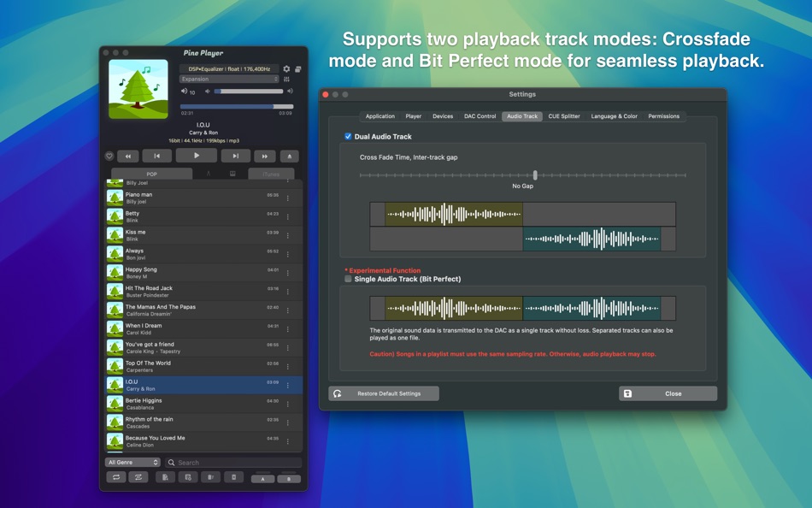Image resolution: width=812 pixels, height=508 pixels.
Task: Open the Expansion DSP dropdown
Action: pyautogui.click(x=229, y=80)
